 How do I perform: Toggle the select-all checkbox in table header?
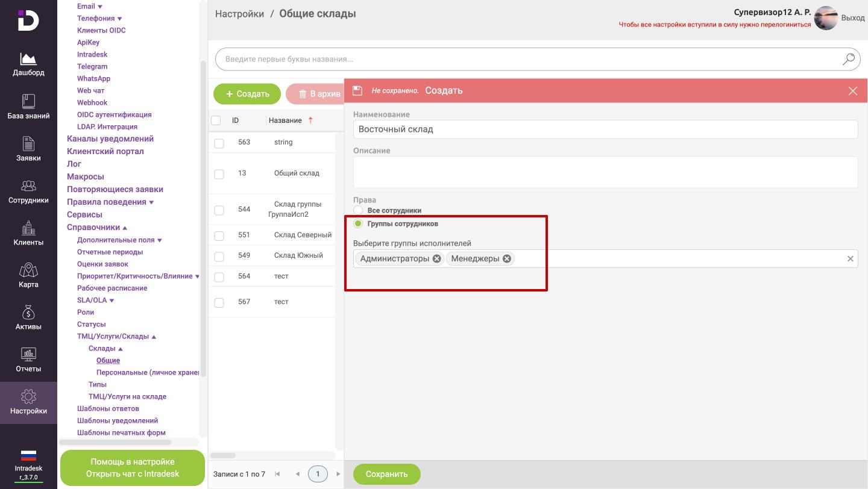coord(216,120)
